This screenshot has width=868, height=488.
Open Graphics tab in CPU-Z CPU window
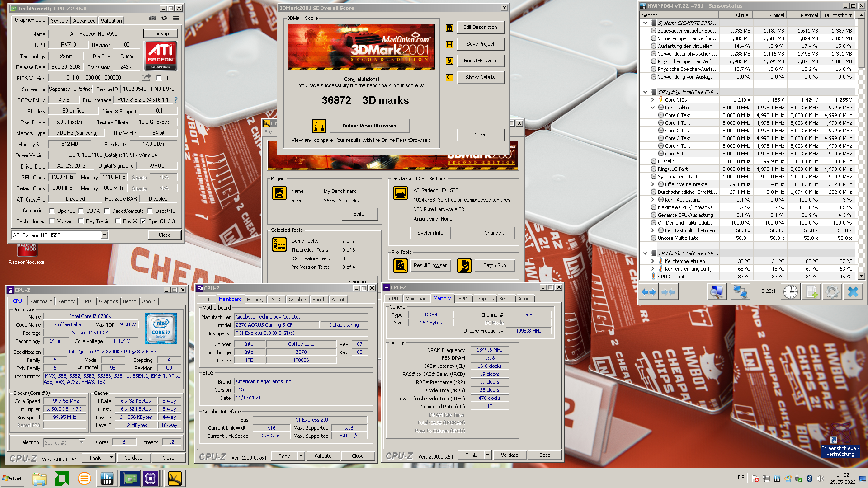(108, 301)
